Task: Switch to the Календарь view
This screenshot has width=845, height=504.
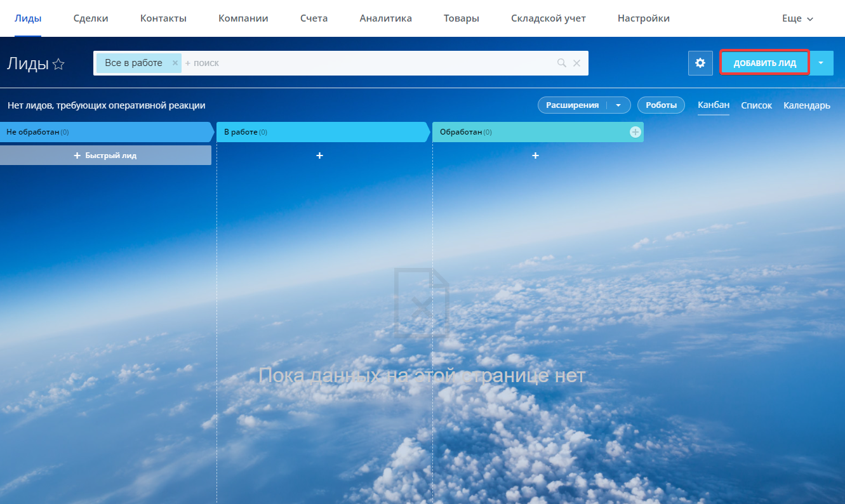Action: [x=806, y=105]
